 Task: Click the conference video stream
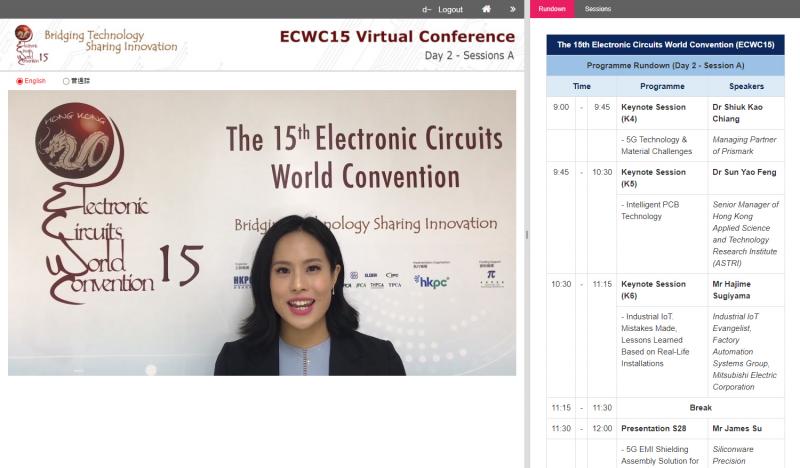262,233
